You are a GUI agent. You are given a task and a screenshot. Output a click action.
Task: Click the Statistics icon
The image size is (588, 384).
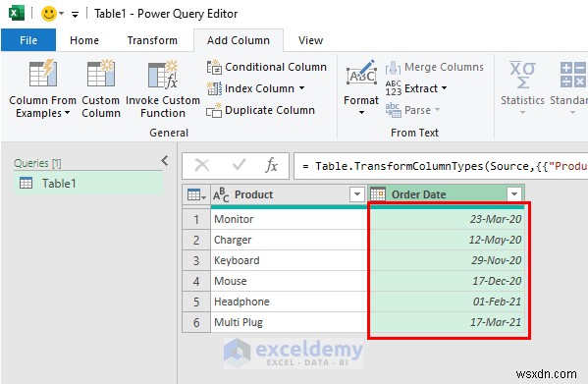point(522,75)
